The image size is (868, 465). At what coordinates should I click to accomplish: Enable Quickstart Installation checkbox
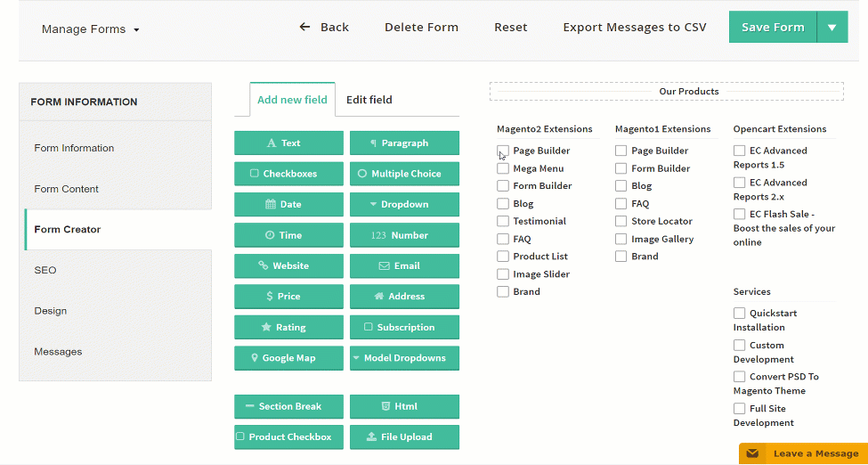[x=740, y=314]
